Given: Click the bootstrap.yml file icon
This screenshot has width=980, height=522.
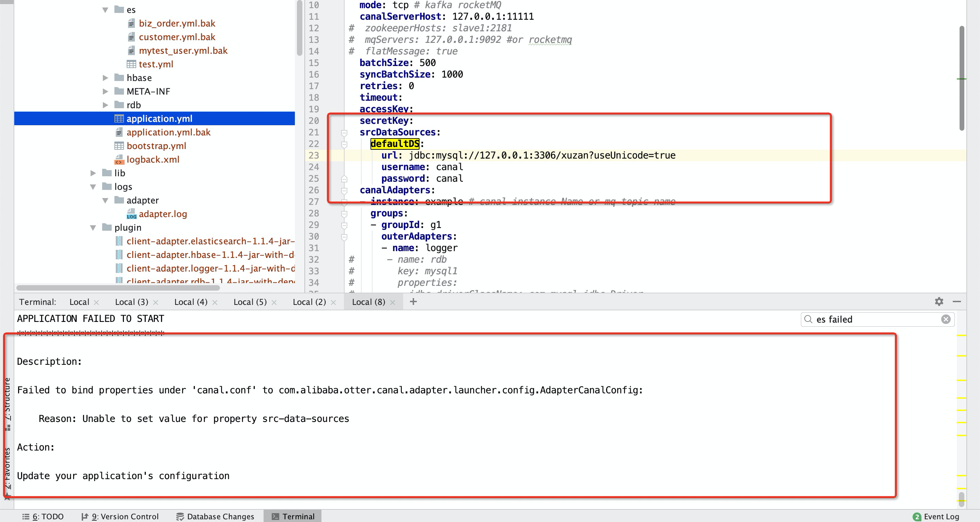Looking at the screenshot, I should [119, 146].
